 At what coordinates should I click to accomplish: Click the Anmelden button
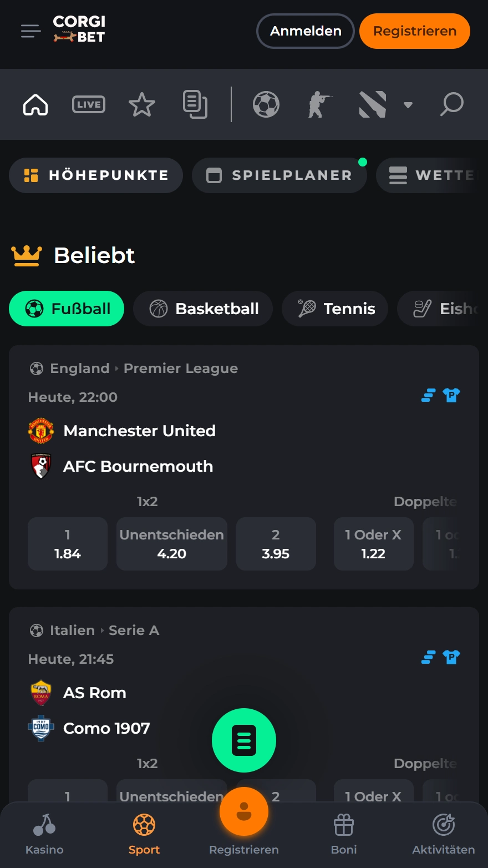tap(305, 31)
